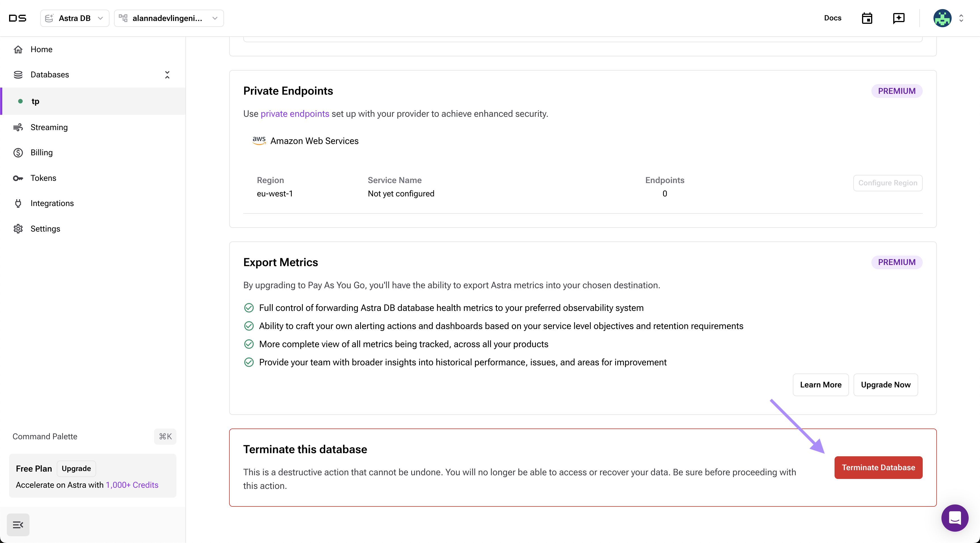Image resolution: width=980 pixels, height=543 pixels.
Task: Click Upgrade Now in Export Metrics
Action: coord(885,385)
